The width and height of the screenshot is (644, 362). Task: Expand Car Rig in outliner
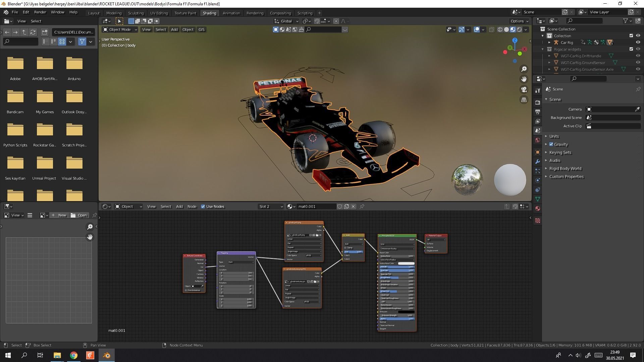point(549,43)
